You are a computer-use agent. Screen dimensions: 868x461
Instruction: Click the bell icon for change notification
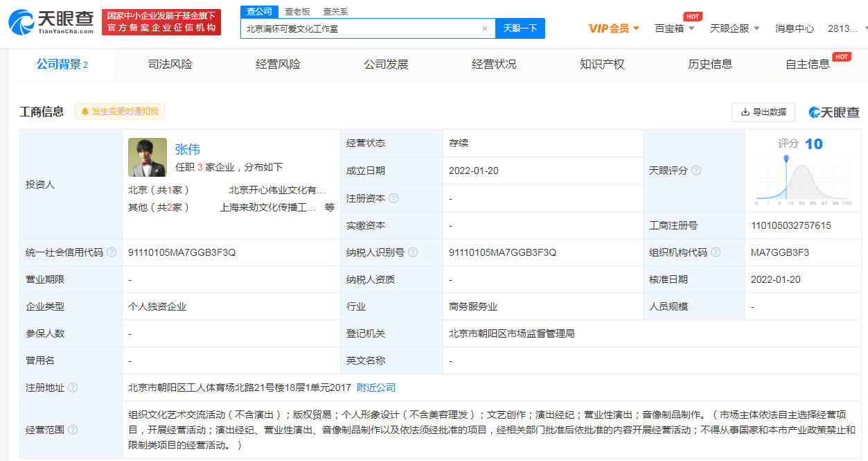click(x=85, y=112)
